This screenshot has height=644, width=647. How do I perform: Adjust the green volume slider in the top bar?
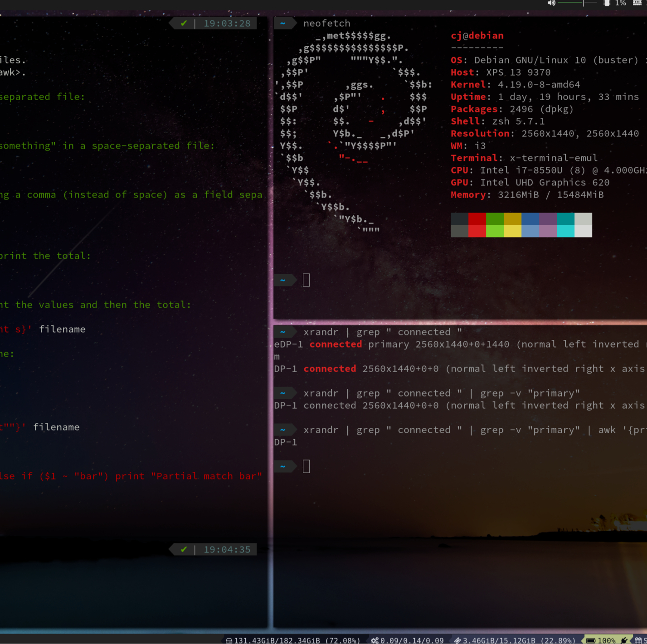pyautogui.click(x=569, y=3)
